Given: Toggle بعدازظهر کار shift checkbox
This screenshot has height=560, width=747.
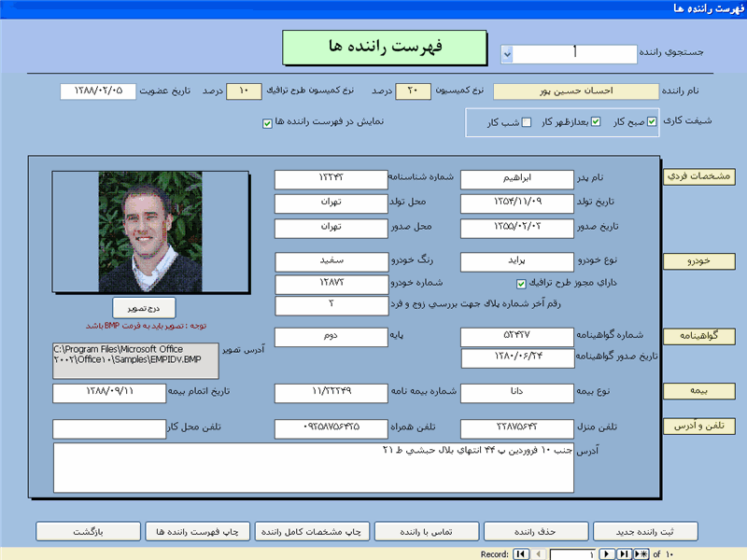Looking at the screenshot, I should click(x=596, y=122).
